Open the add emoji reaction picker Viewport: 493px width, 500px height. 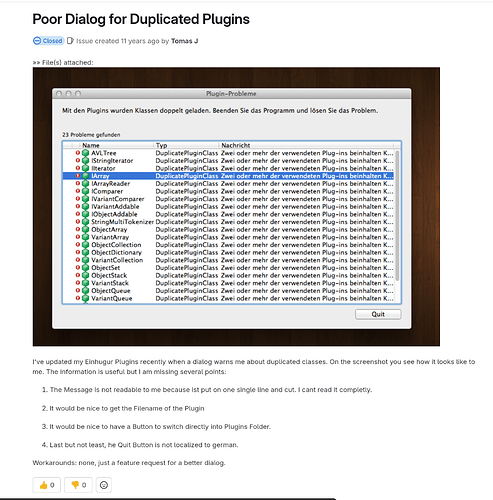click(104, 485)
